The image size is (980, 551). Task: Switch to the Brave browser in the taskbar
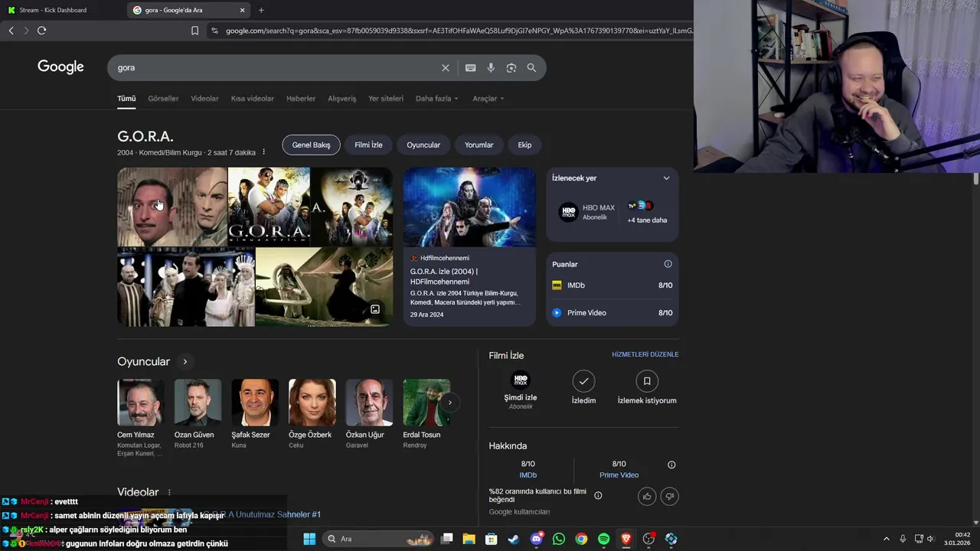626,539
